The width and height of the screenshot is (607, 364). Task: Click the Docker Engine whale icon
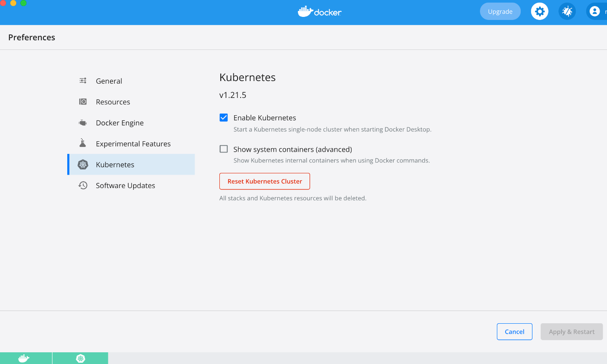(x=83, y=123)
